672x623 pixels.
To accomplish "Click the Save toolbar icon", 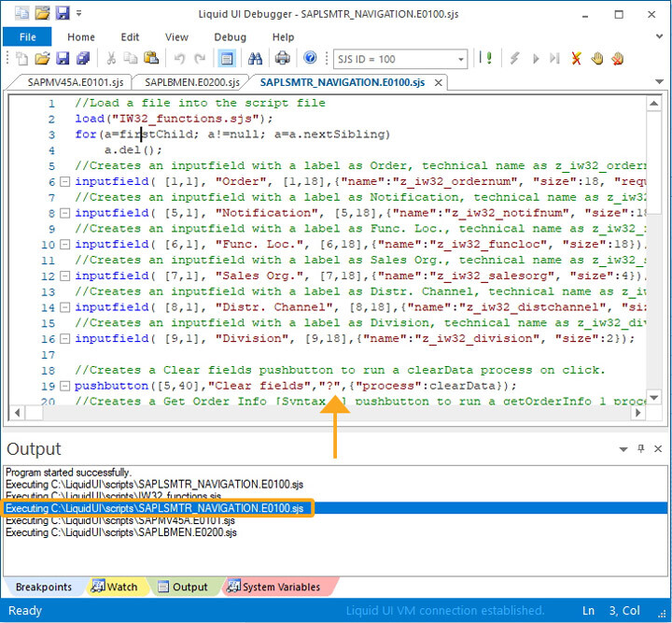I will click(x=63, y=58).
